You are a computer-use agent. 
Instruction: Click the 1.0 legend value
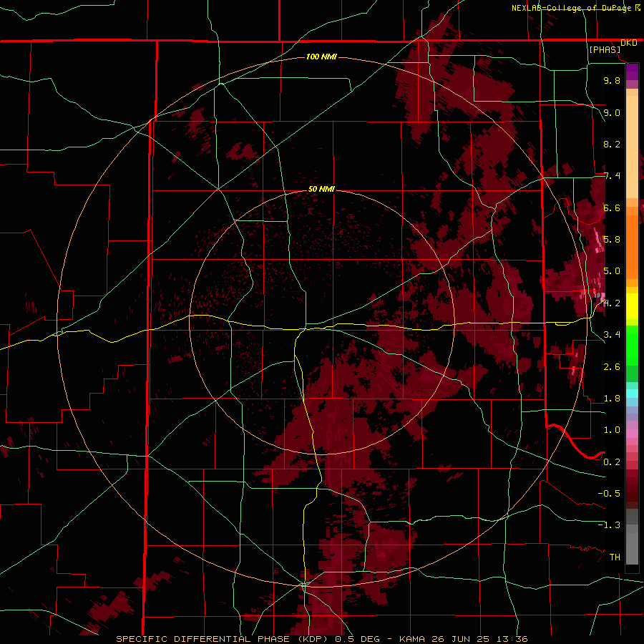pos(612,430)
